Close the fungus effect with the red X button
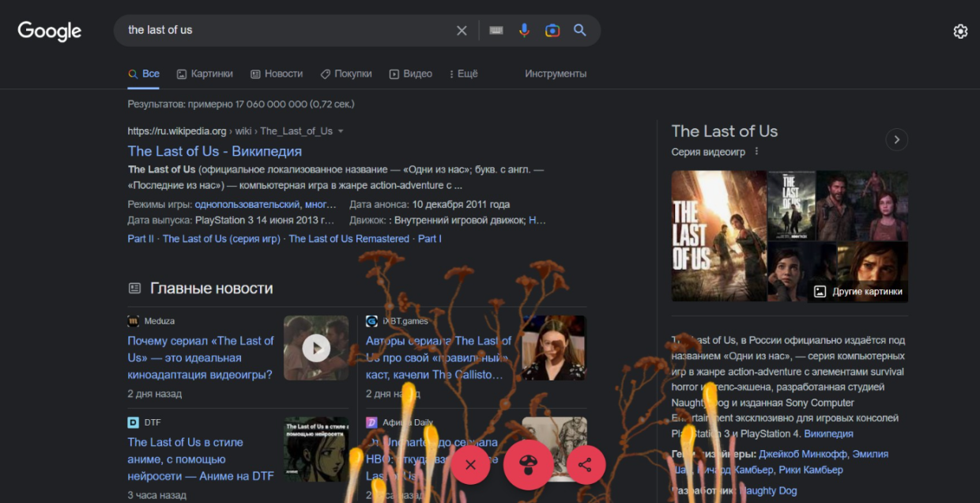This screenshot has height=503, width=980. [x=470, y=465]
